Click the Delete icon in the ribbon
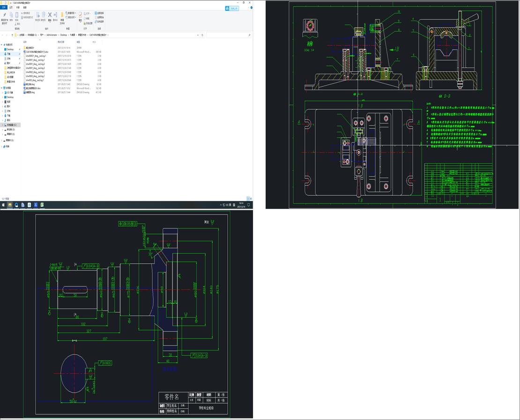The width and height of the screenshot is (520, 420). click(50, 15)
